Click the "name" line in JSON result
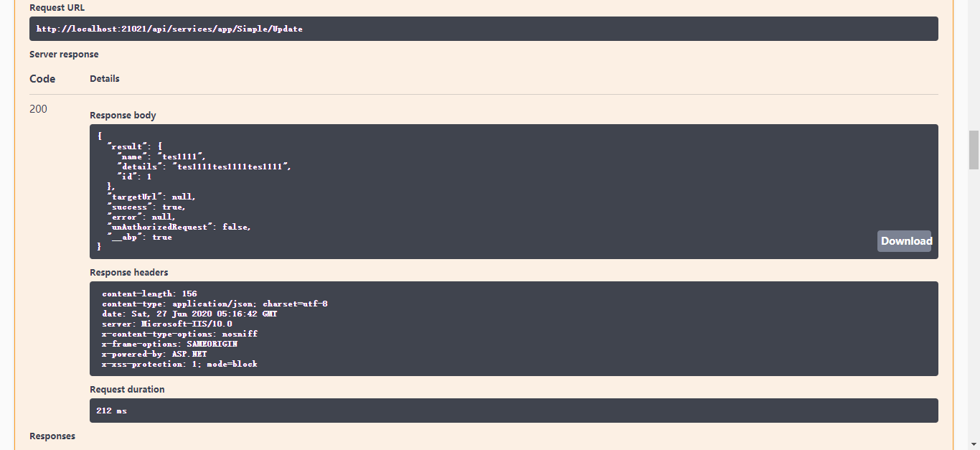This screenshot has width=980, height=450. tap(161, 156)
